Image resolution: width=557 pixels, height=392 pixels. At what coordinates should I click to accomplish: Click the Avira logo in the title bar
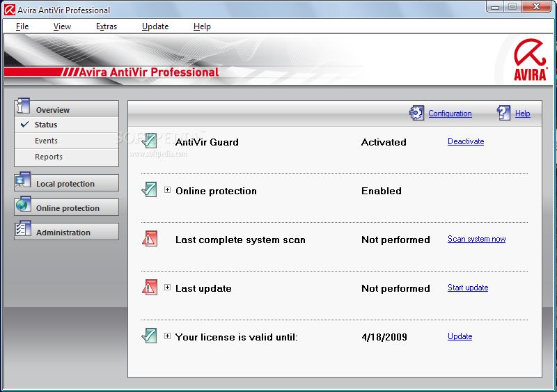click(9, 10)
